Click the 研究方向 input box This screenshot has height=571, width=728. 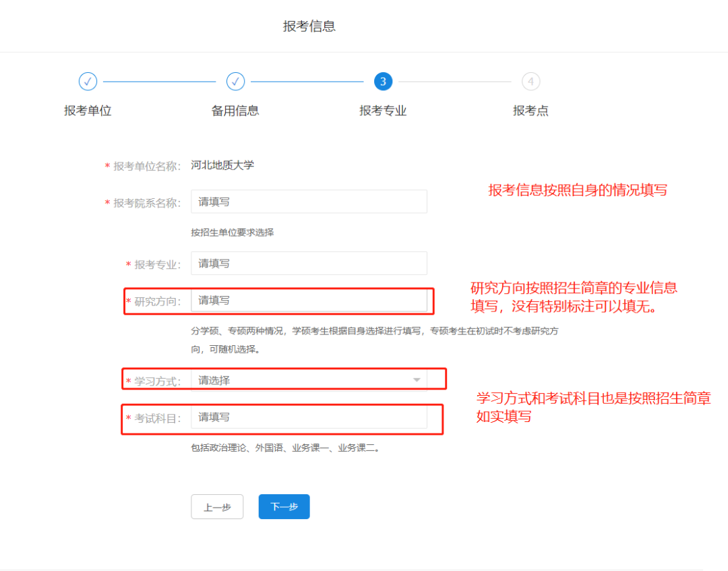pos(309,301)
